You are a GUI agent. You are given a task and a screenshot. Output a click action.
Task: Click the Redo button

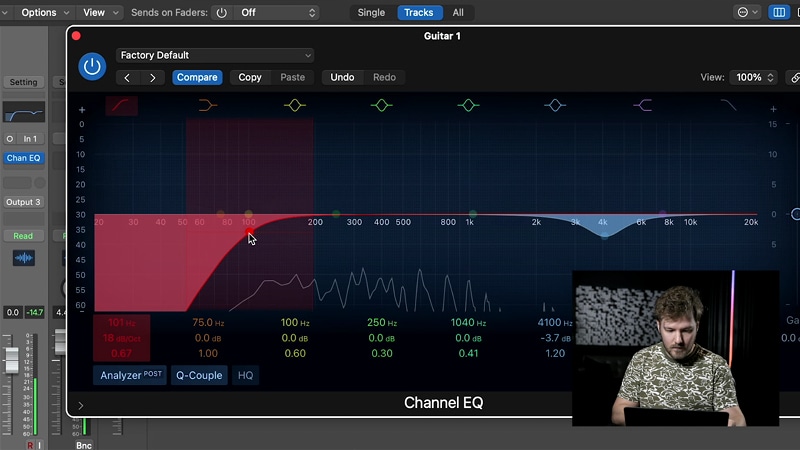[x=384, y=78]
